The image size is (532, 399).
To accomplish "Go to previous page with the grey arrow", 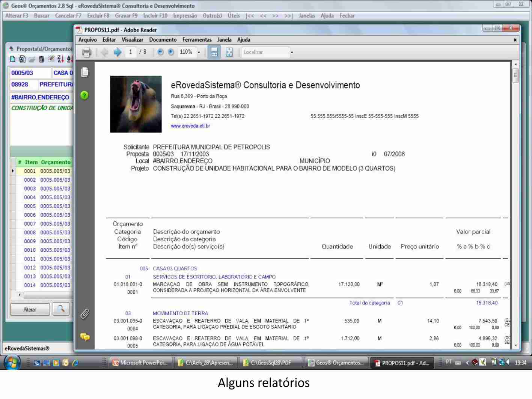I will point(105,52).
